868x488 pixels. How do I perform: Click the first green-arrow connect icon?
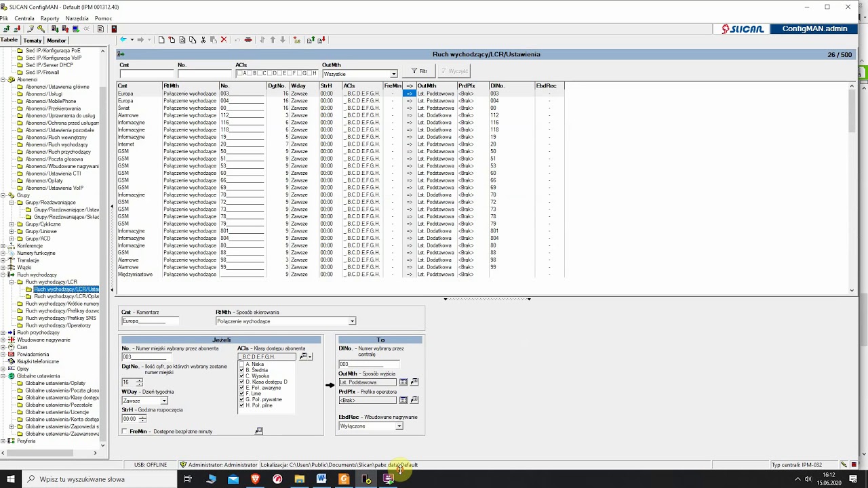point(6,28)
